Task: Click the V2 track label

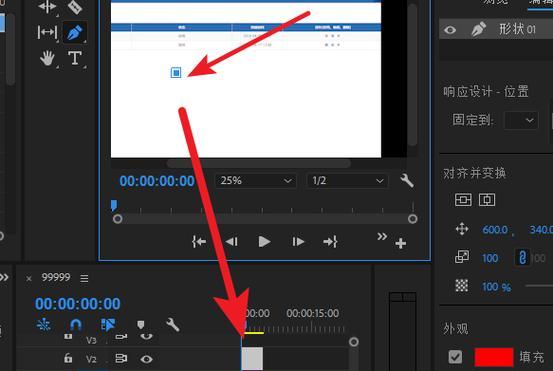Action: 91,359
